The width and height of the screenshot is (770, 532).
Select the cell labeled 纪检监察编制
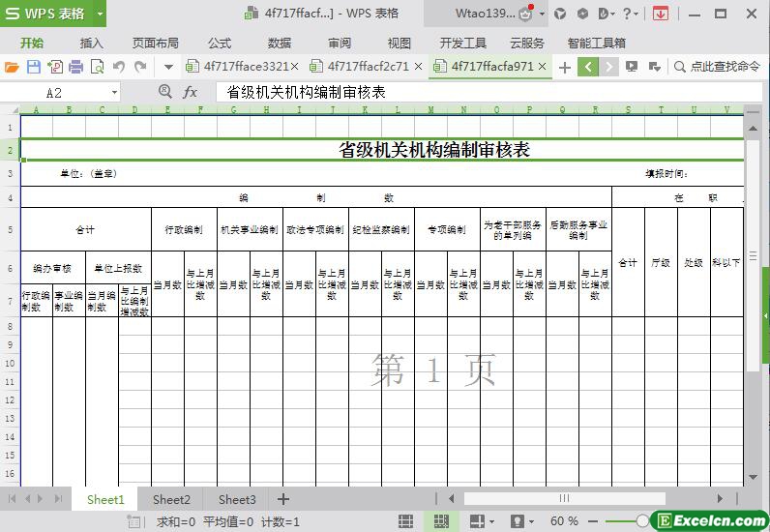tap(381, 229)
